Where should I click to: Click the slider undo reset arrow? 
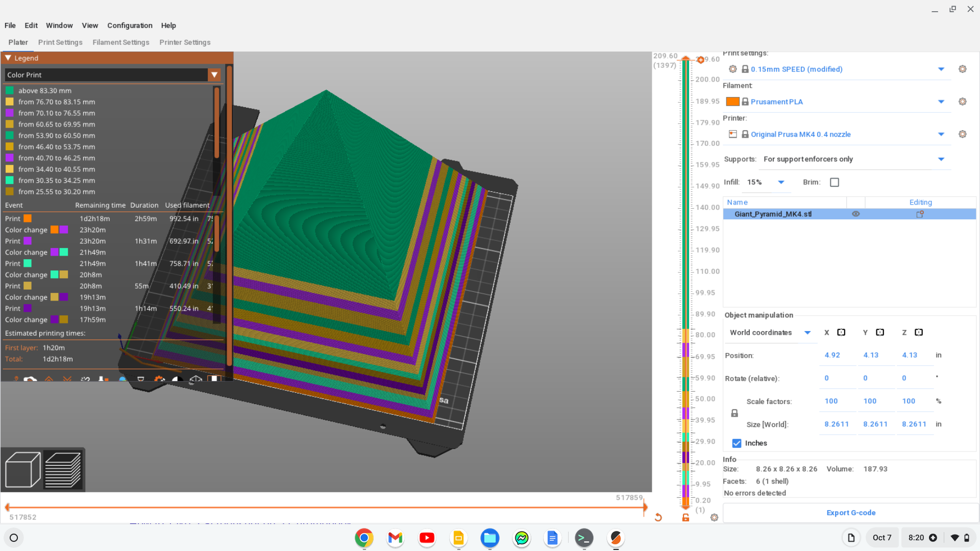click(658, 517)
